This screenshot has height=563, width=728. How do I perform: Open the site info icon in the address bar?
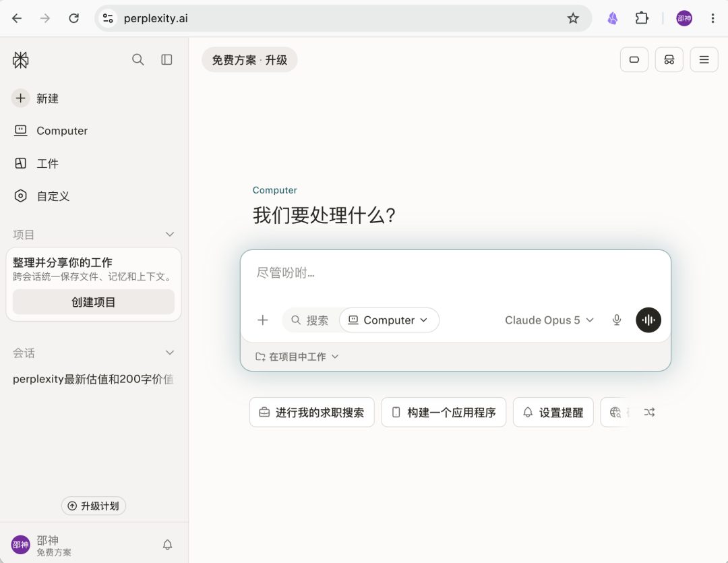(x=108, y=18)
